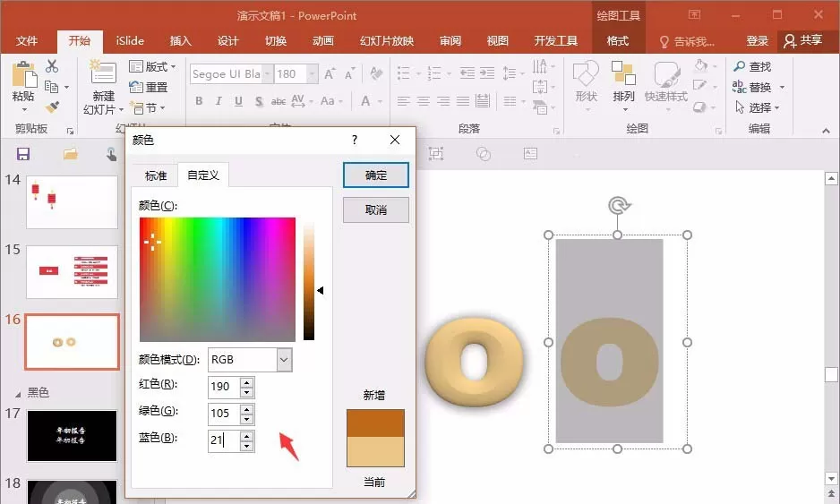Open the Arrange tool icon
This screenshot has height=504, width=840.
[x=623, y=73]
